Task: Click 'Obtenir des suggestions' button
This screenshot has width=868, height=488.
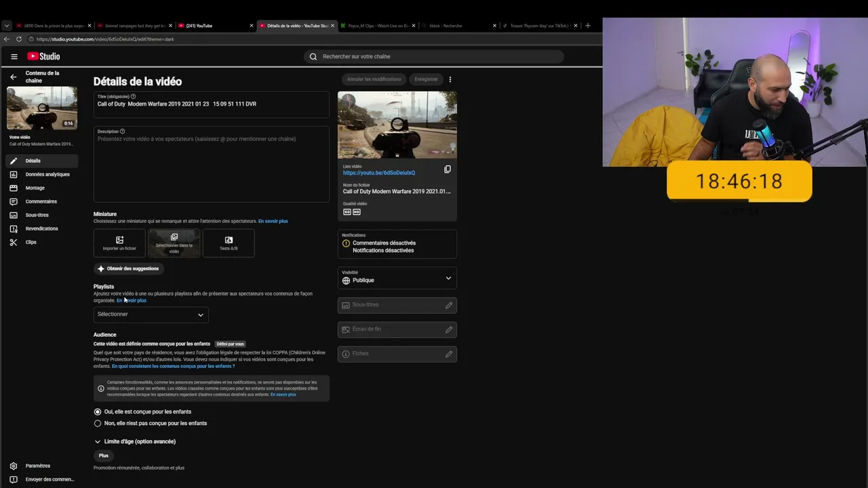Action: tap(129, 268)
